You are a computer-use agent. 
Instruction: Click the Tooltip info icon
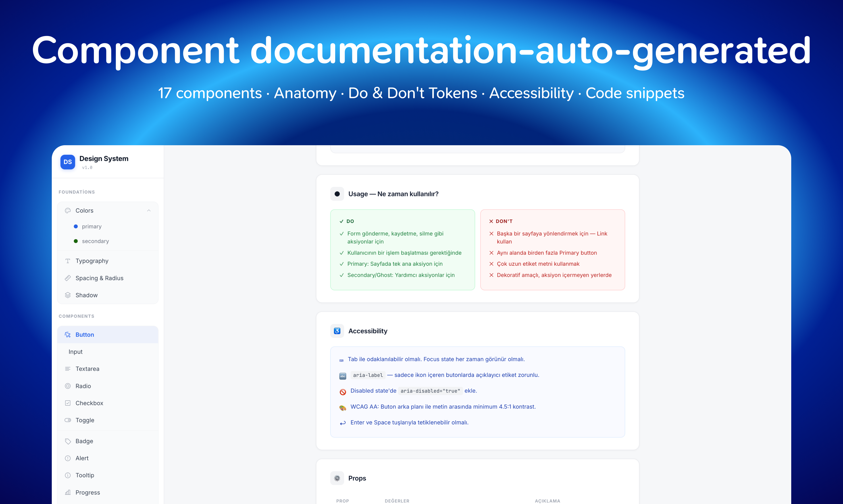tap(68, 475)
